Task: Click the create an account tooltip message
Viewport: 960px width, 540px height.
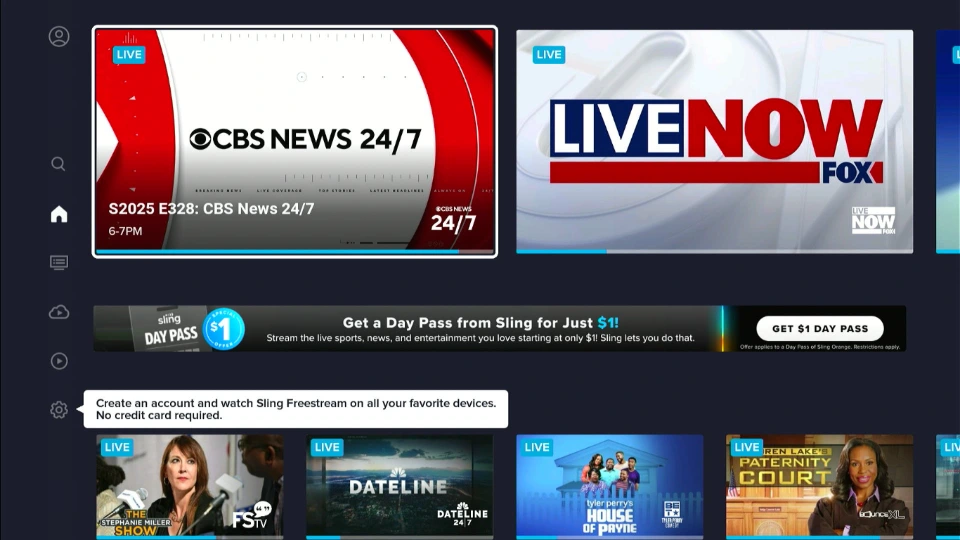Action: click(296, 409)
